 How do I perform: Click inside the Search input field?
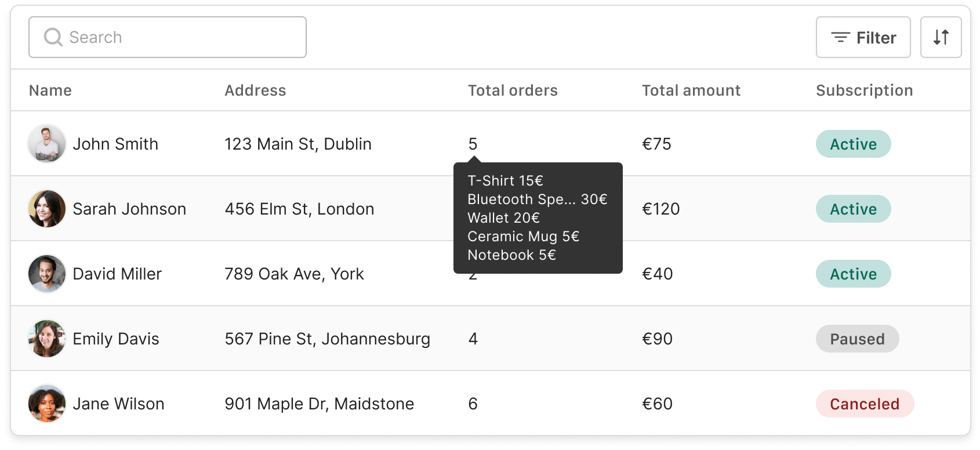(x=180, y=38)
